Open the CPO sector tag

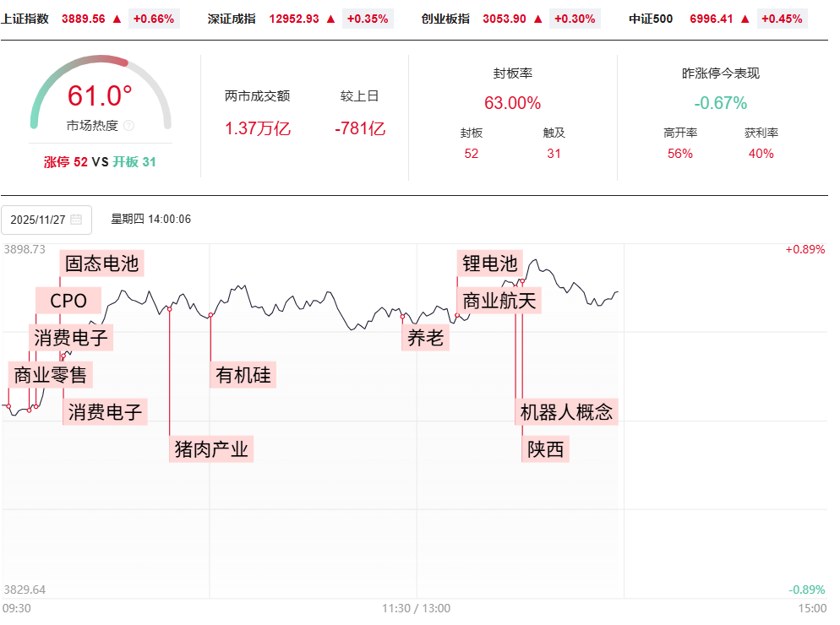[68, 301]
